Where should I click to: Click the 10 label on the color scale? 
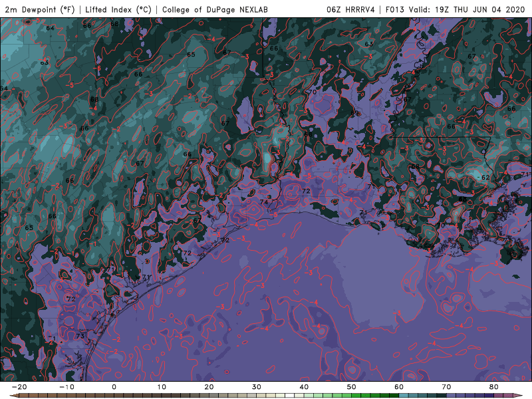click(x=162, y=387)
